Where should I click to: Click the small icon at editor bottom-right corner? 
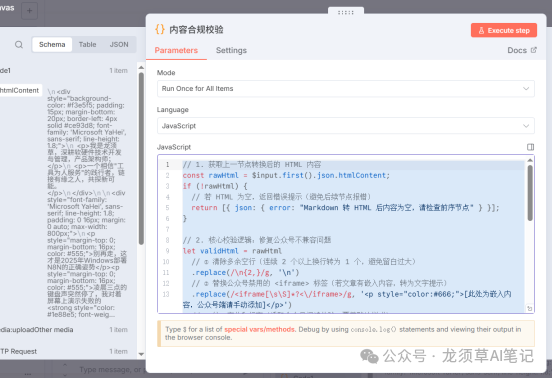click(529, 309)
